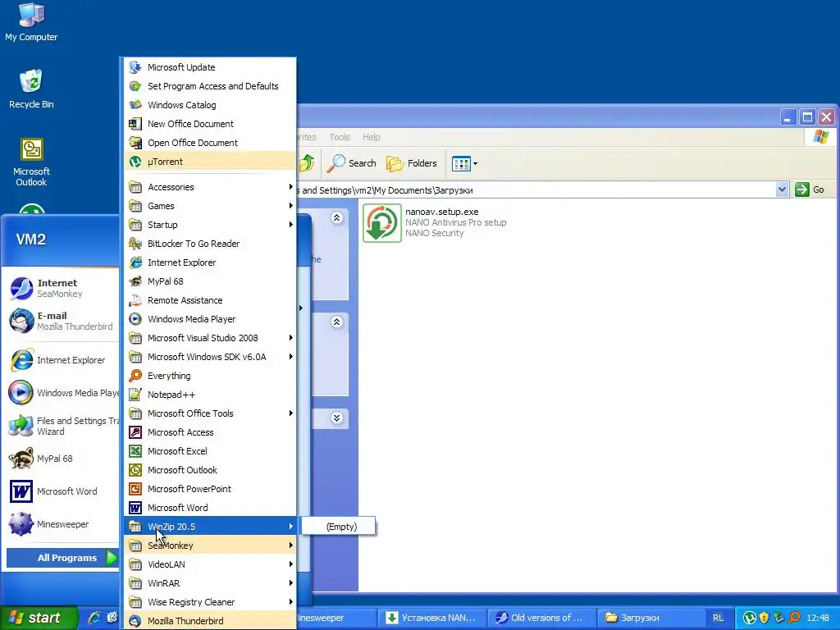Image resolution: width=840 pixels, height=630 pixels.
Task: Expand the VideoLAN folder
Action: coord(210,564)
